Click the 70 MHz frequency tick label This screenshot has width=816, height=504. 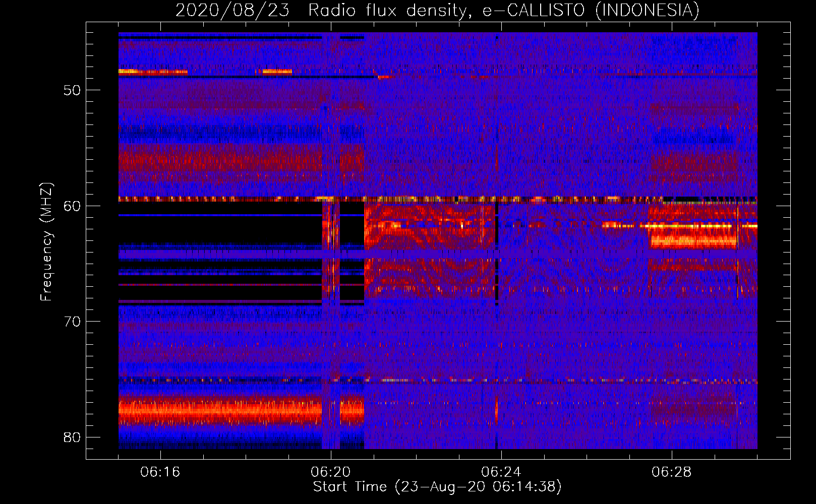pos(72,322)
